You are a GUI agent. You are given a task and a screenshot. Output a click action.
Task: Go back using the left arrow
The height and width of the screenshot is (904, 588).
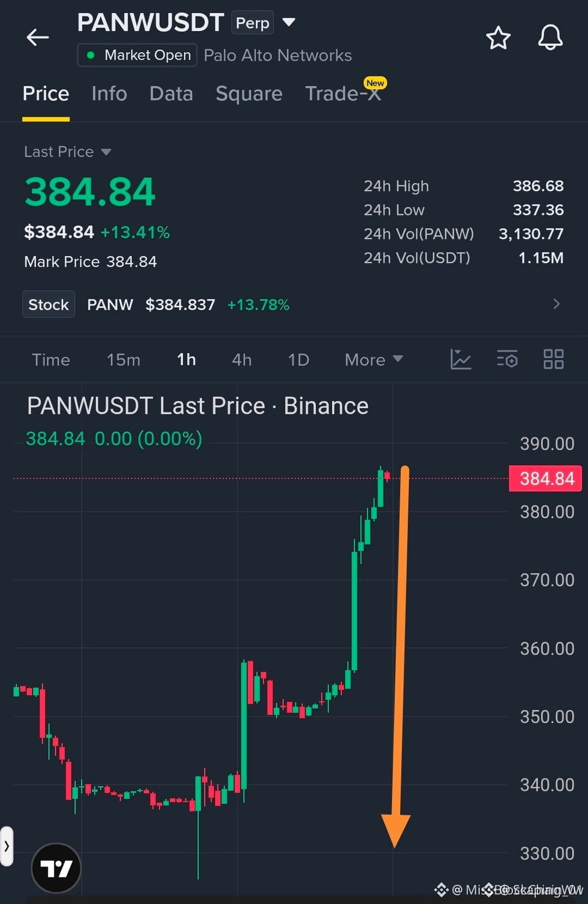pos(38,38)
